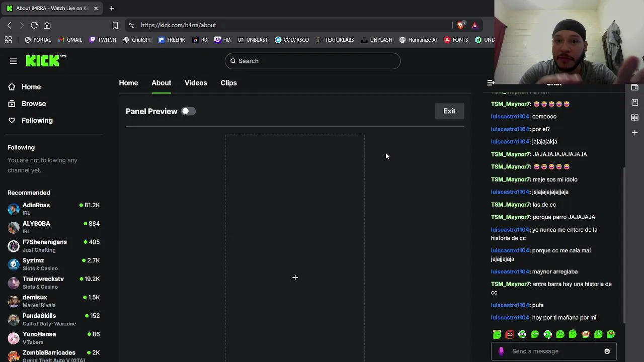Open site information for the URL

(132, 25)
